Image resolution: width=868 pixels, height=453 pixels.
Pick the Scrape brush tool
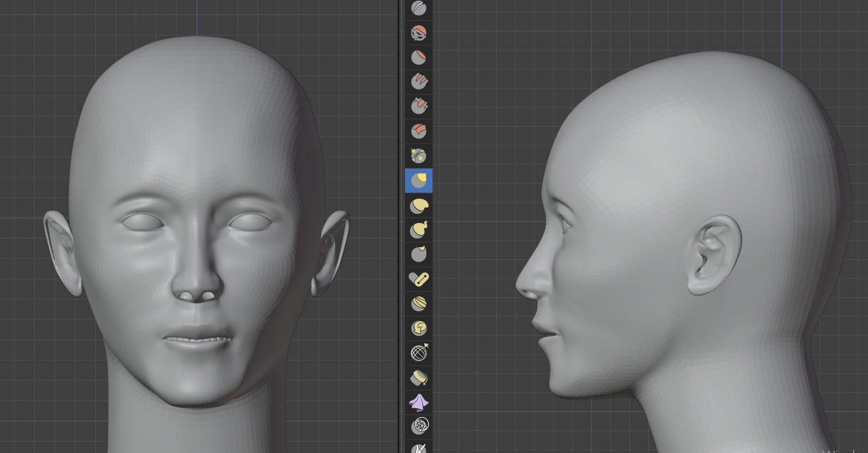click(419, 106)
